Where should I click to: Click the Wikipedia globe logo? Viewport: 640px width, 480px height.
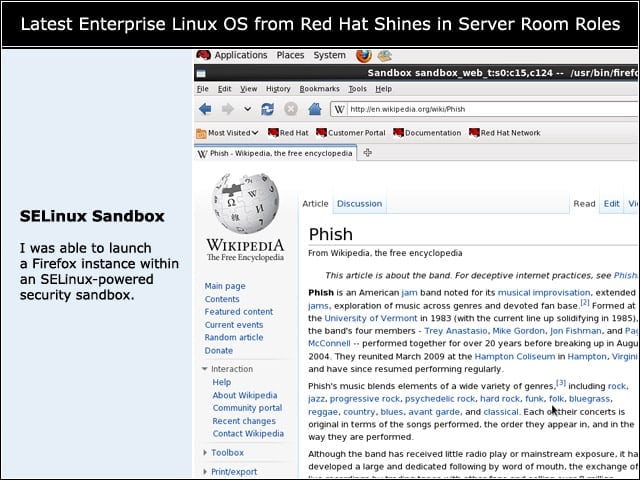[x=246, y=203]
